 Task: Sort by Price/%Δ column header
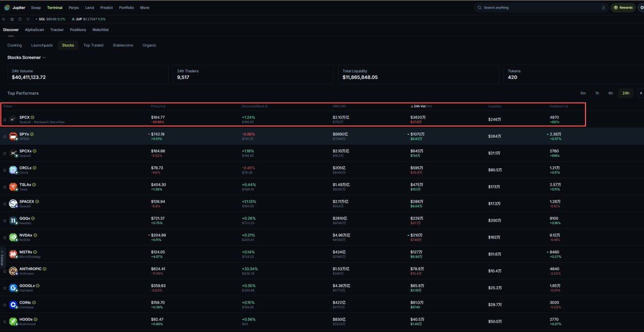click(x=158, y=106)
